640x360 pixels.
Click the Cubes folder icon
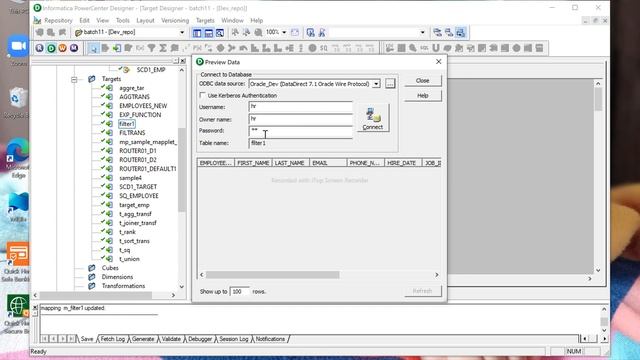coord(92,268)
